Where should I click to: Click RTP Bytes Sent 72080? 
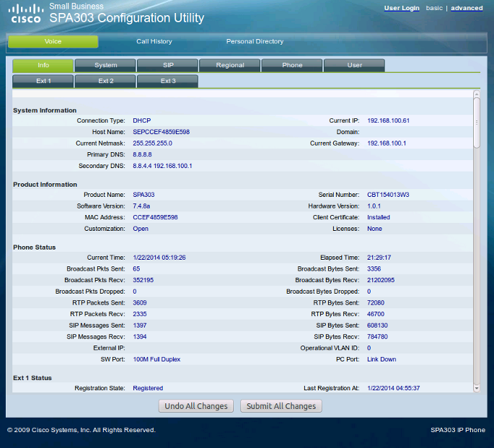coord(376,303)
